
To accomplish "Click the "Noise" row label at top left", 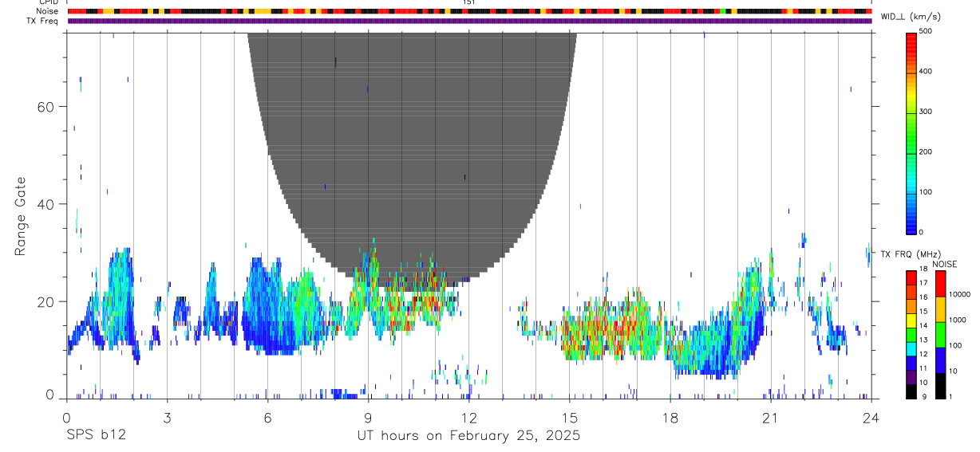I will (x=48, y=11).
